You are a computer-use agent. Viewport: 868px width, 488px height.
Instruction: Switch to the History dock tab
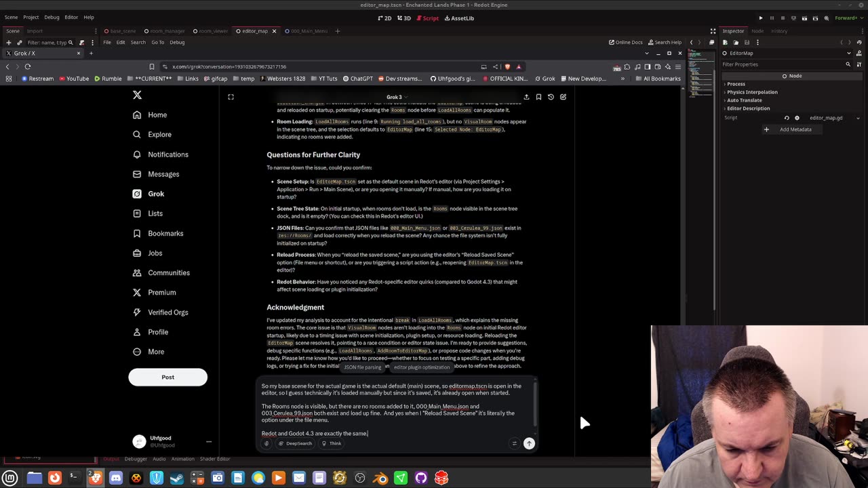tap(779, 31)
